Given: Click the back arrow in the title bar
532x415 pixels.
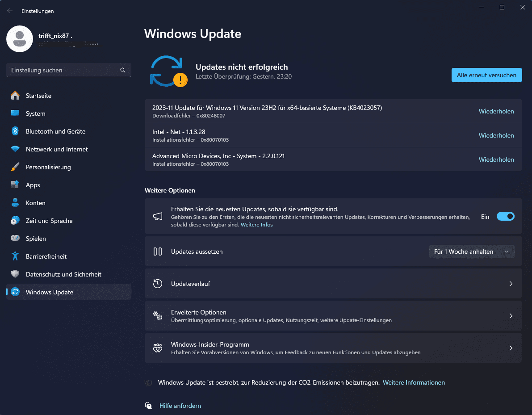Looking at the screenshot, I should pos(10,11).
